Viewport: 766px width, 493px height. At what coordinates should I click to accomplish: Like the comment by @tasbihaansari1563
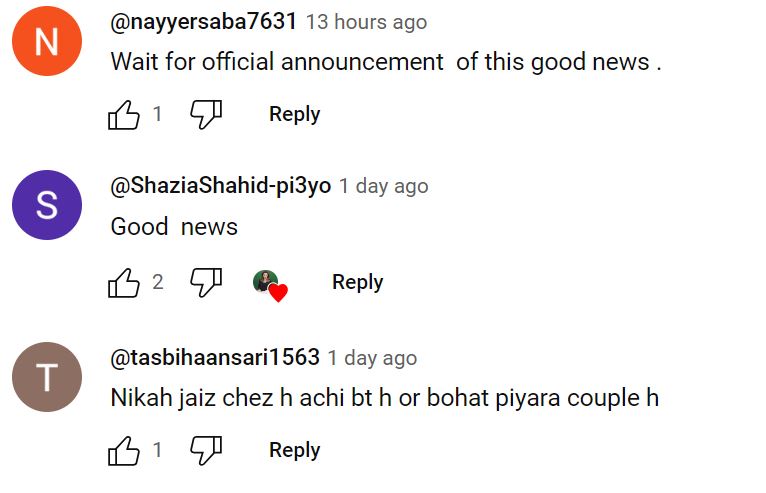[124, 450]
